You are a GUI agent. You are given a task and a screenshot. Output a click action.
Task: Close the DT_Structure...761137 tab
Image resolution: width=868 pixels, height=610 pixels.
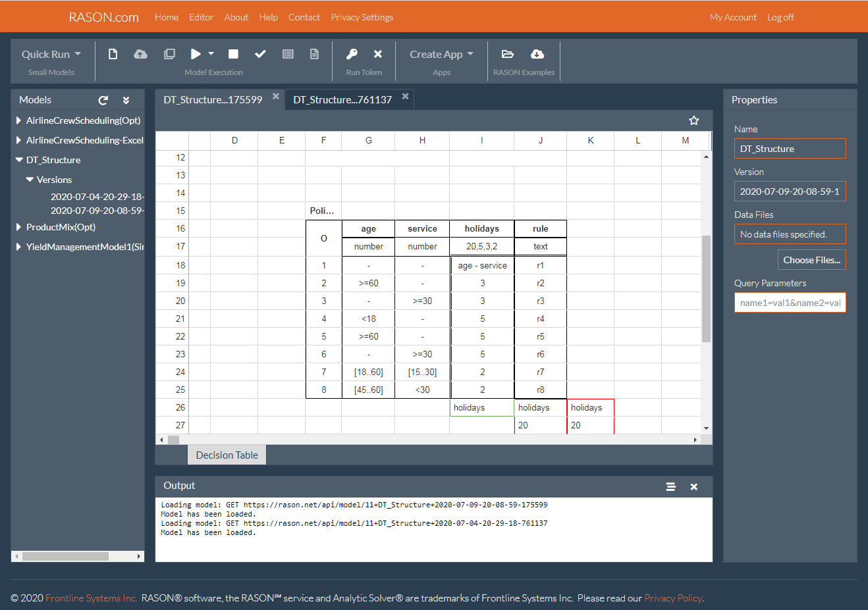[406, 96]
